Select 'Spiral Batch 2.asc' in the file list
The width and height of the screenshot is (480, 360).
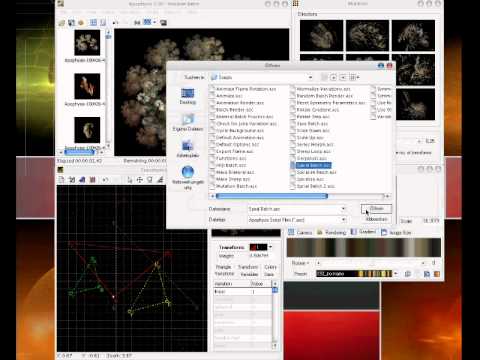pyautogui.click(x=313, y=186)
